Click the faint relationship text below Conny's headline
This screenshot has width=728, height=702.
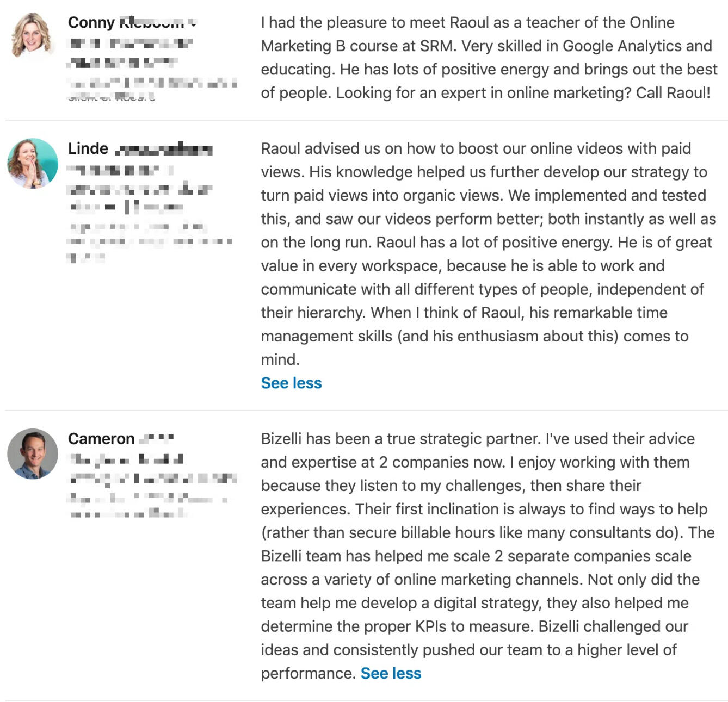pyautogui.click(x=151, y=89)
